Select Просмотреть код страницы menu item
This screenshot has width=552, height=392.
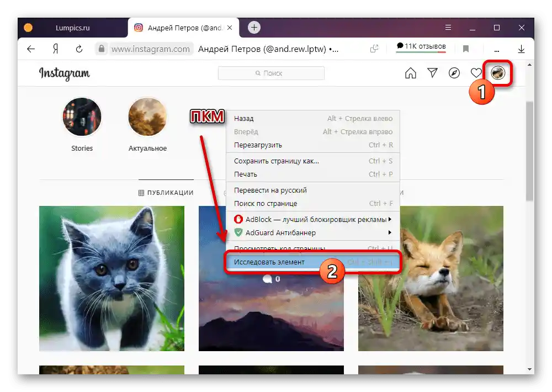click(313, 247)
